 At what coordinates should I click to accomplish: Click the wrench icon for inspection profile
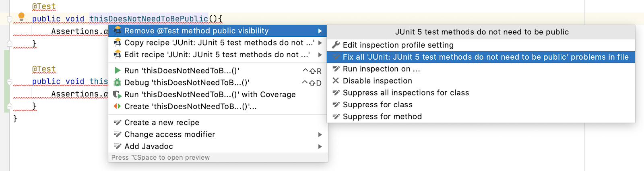click(x=336, y=45)
